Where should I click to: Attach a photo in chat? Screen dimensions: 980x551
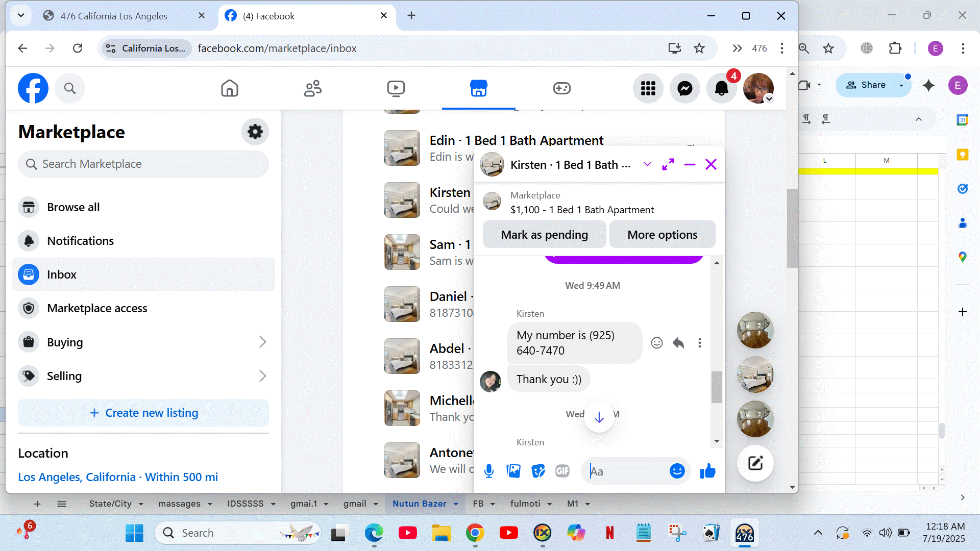click(513, 471)
